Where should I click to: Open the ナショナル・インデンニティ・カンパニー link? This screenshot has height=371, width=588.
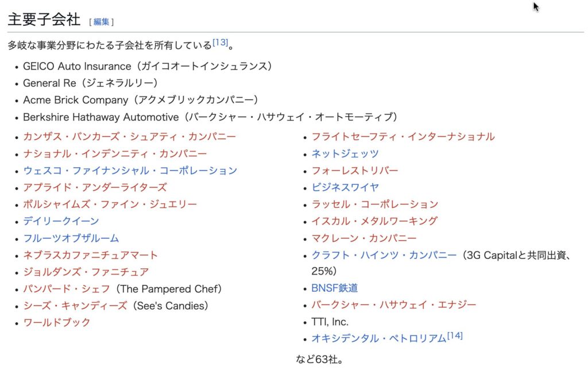[115, 154]
